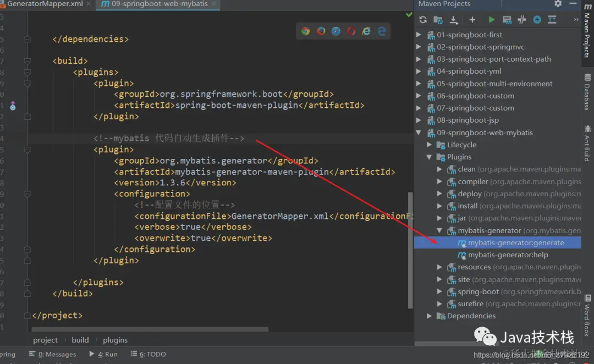Viewport: 594px width, 364px height.
Task: Toggle Offline Mode in Maven toolbar
Action: point(521,20)
